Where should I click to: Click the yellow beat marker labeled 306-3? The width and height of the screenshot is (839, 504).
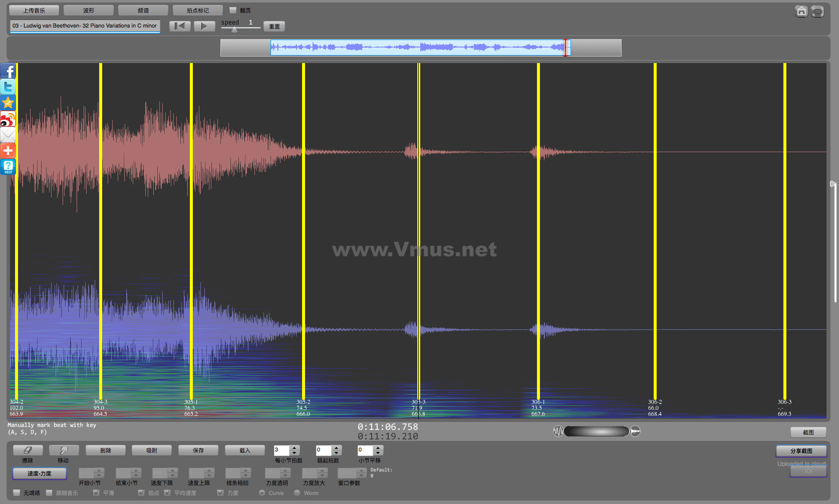click(x=785, y=231)
